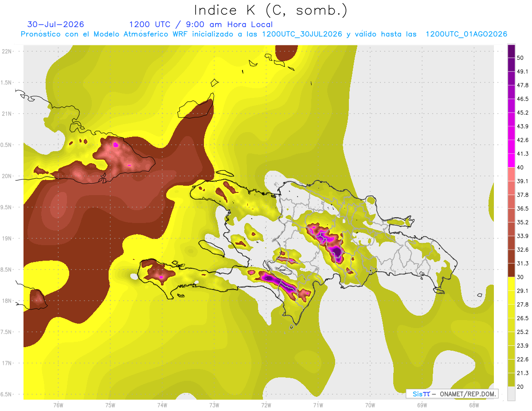The image size is (532, 411).
Task: Click "1200 UTC / 9:00 am Hora Local" text
Action: (x=201, y=24)
